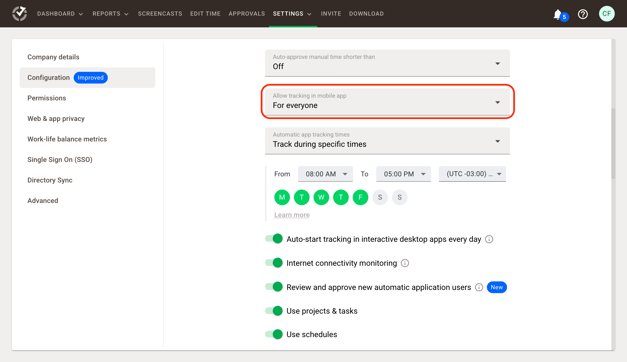This screenshot has width=627, height=362.
Task: Go to Screencasts in top navigation
Action: tap(160, 14)
